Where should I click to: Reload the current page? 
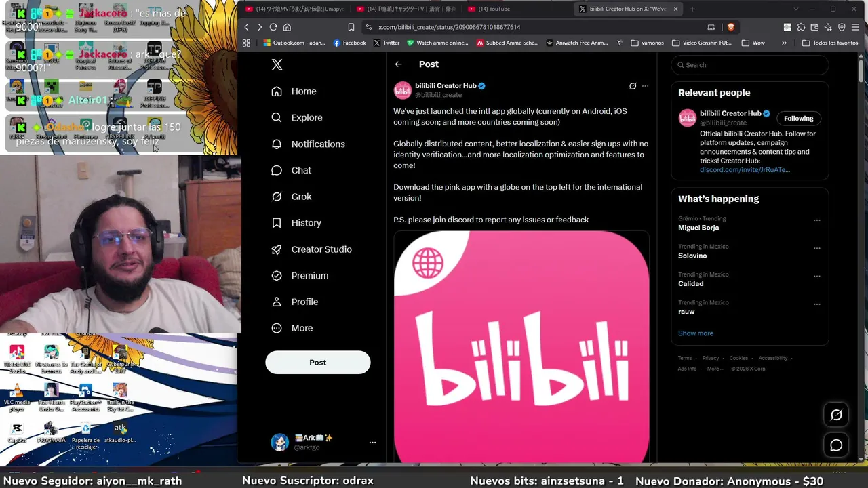pyautogui.click(x=273, y=27)
